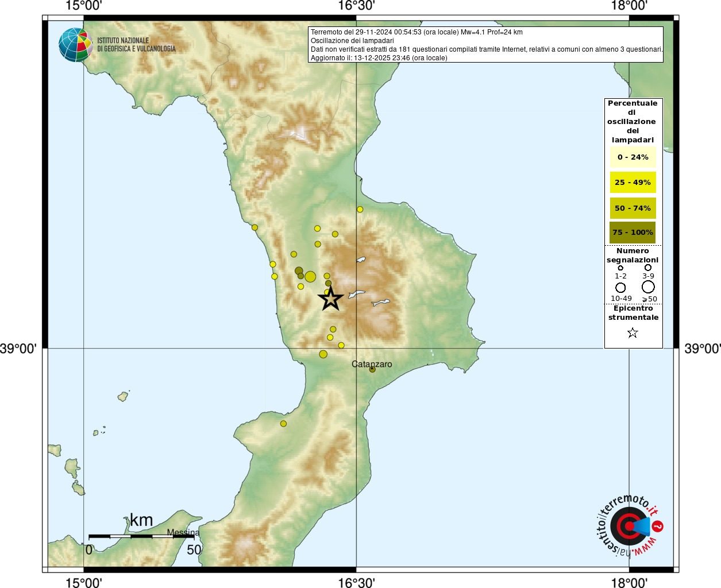The height and width of the screenshot is (588, 721).
Task: Click the INGV globe logo
Action: click(76, 45)
